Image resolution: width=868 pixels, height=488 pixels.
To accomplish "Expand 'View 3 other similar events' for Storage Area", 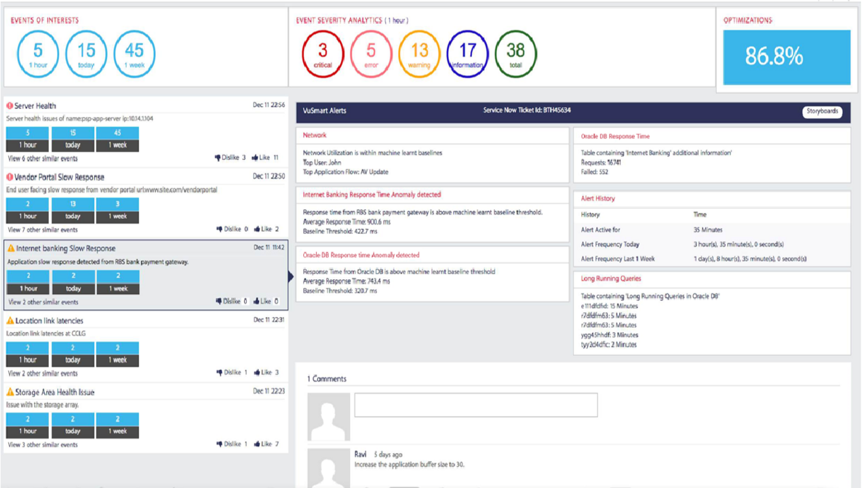I will (42, 445).
